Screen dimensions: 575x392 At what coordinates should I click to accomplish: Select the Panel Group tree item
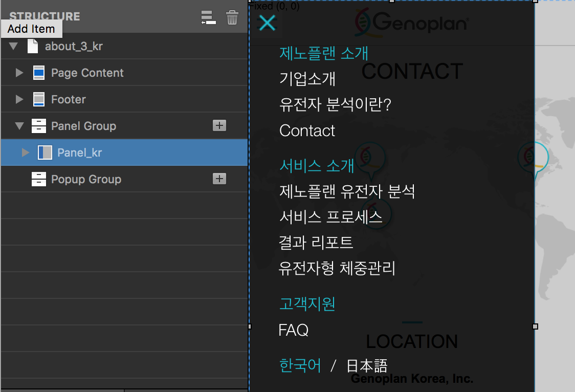click(124, 126)
